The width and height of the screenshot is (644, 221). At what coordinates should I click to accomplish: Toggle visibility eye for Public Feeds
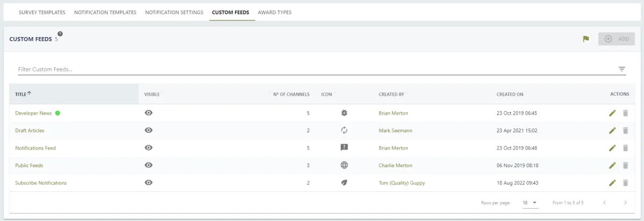pyautogui.click(x=149, y=166)
